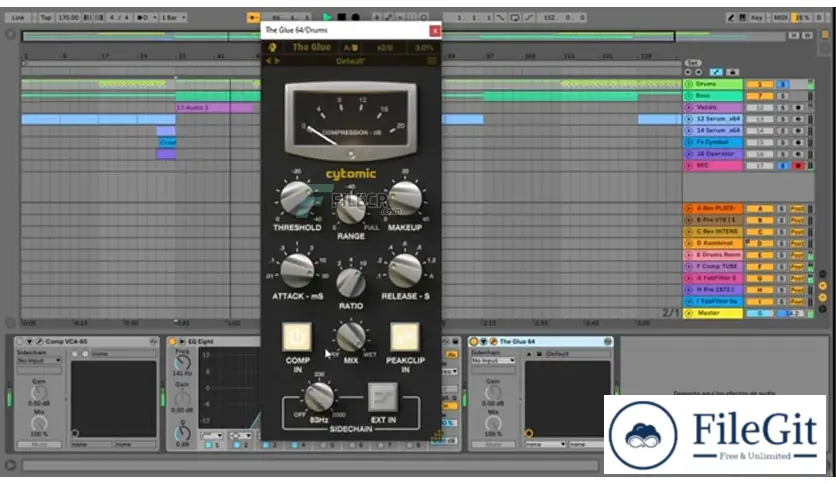
Task: Toggle the Comp In power button
Action: [x=297, y=337]
